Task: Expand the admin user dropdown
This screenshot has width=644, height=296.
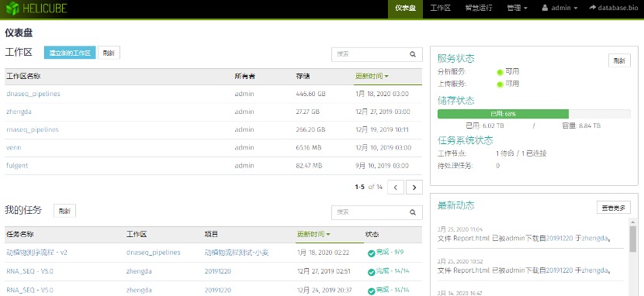Action: (x=559, y=8)
